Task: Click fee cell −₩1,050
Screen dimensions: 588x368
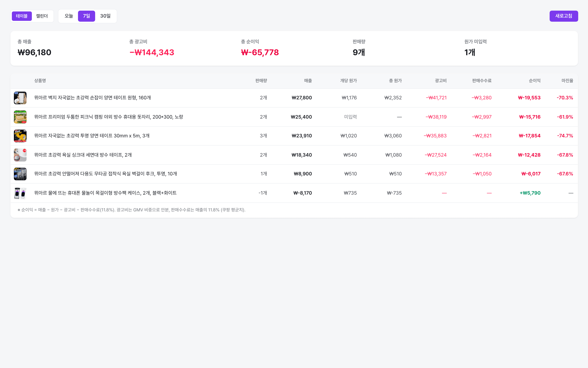Action: coord(482,174)
